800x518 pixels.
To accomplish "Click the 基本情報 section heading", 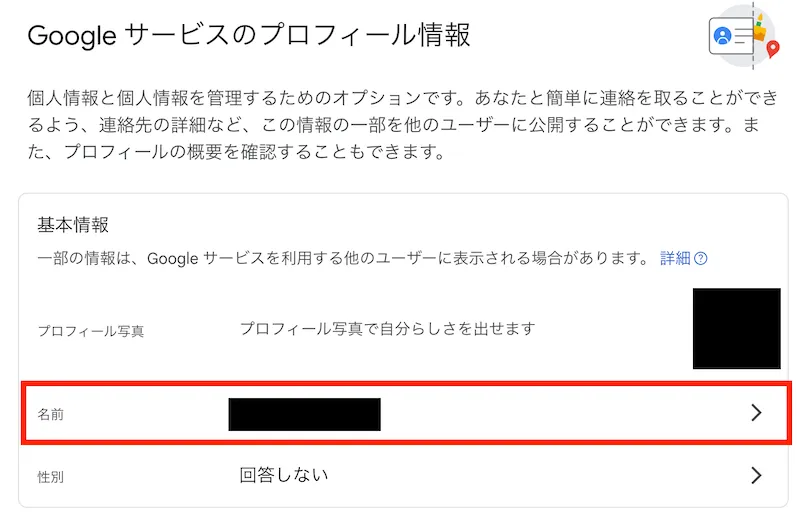I will [73, 224].
